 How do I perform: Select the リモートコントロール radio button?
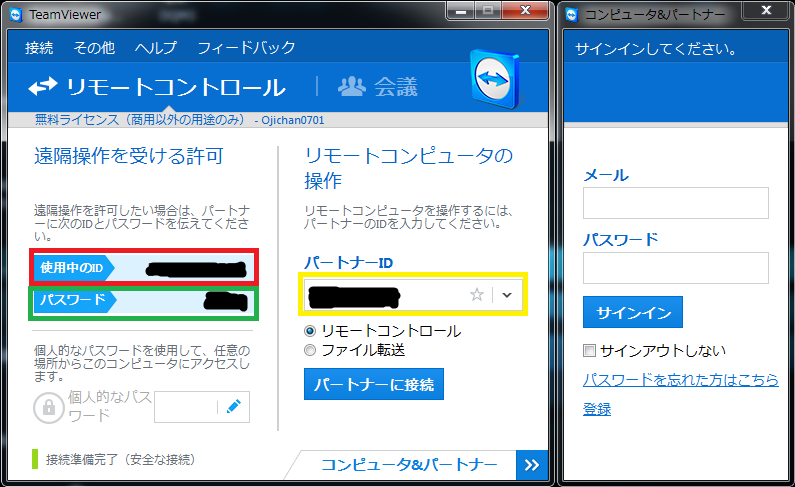click(x=310, y=331)
